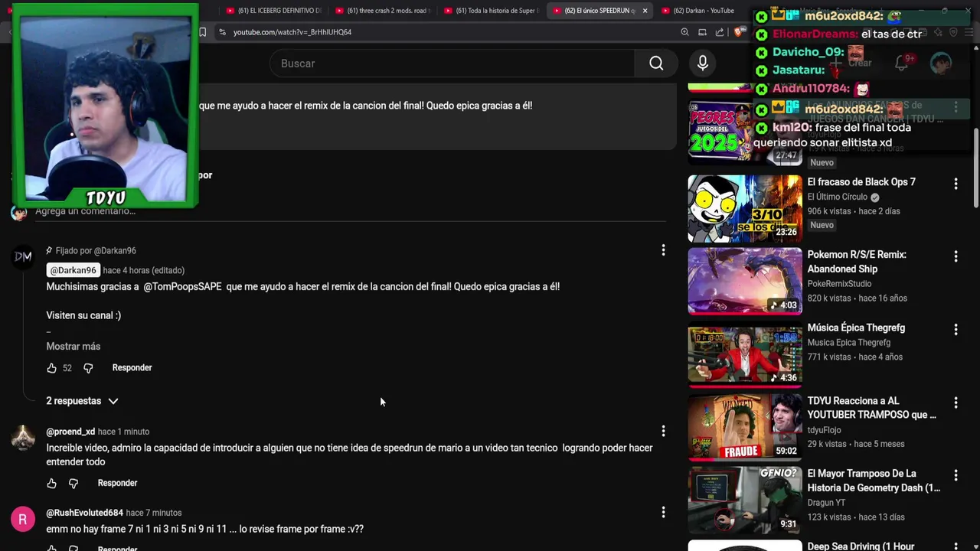Like the comment by @proend_xd
The height and width of the screenshot is (551, 980).
(51, 484)
